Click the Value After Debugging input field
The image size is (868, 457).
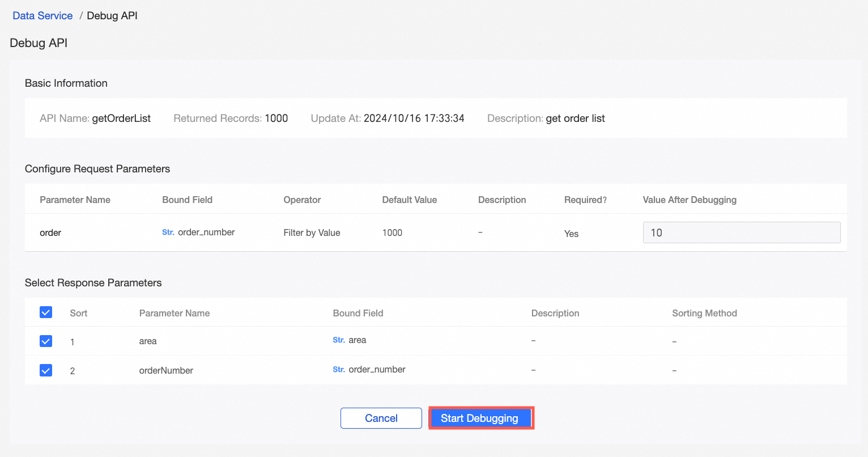coord(741,232)
